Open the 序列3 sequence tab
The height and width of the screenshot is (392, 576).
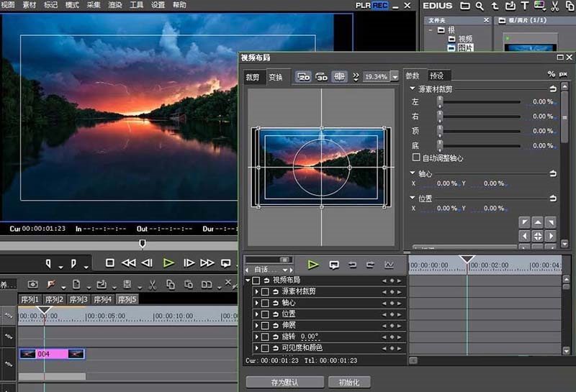pyautogui.click(x=78, y=299)
